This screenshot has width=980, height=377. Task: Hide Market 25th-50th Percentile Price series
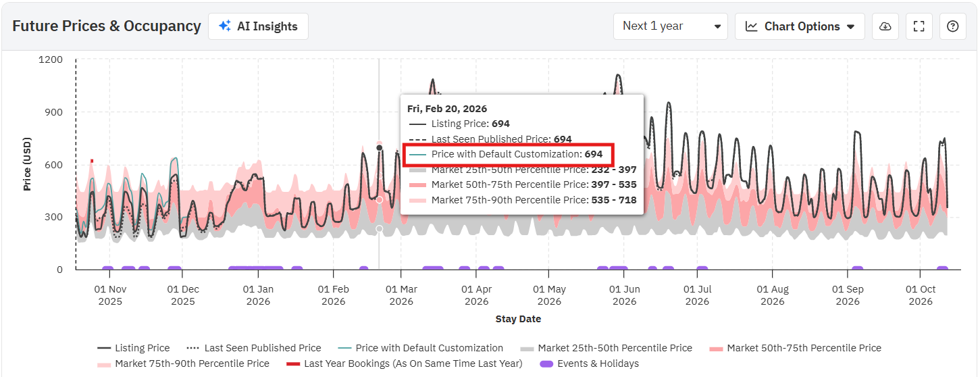click(x=615, y=348)
